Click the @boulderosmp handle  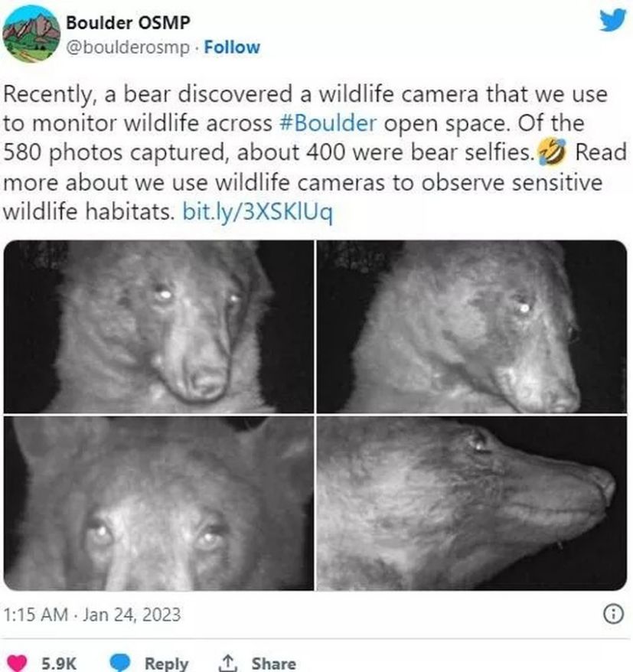(127, 47)
